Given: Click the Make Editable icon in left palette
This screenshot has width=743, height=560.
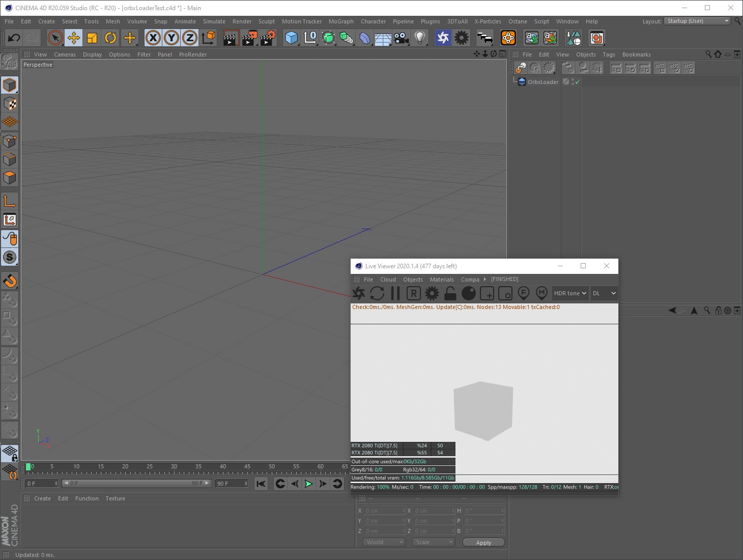Looking at the screenshot, I should pyautogui.click(x=10, y=62).
